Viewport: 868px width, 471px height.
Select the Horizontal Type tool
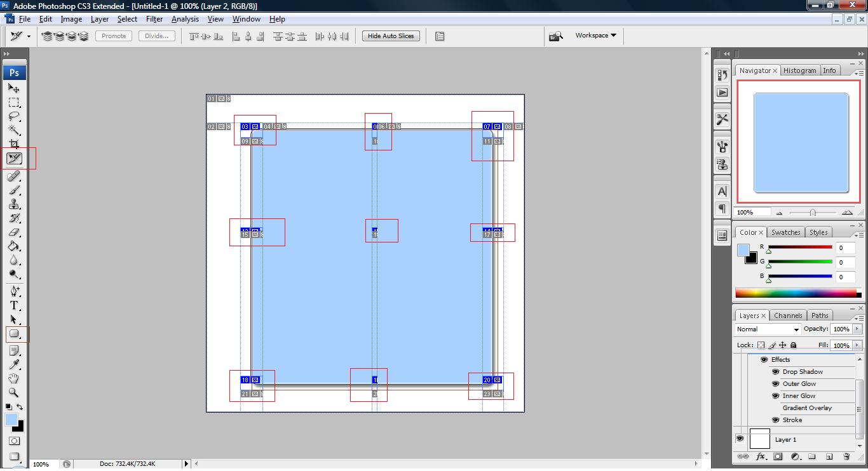tap(14, 305)
